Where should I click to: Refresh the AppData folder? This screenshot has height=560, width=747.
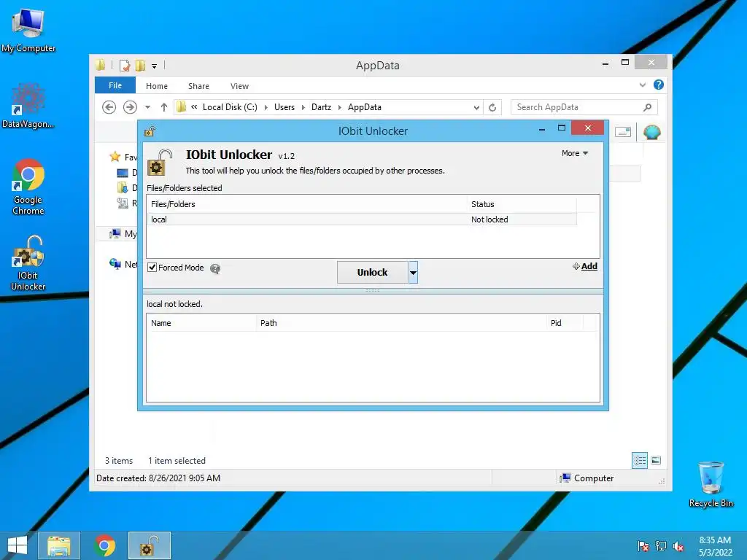click(492, 108)
